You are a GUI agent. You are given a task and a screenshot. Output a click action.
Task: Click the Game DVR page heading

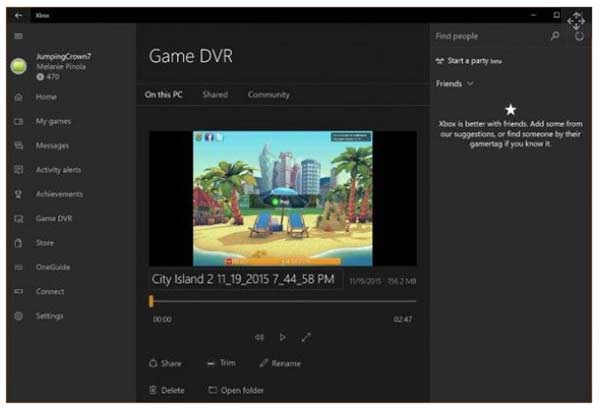pos(191,56)
